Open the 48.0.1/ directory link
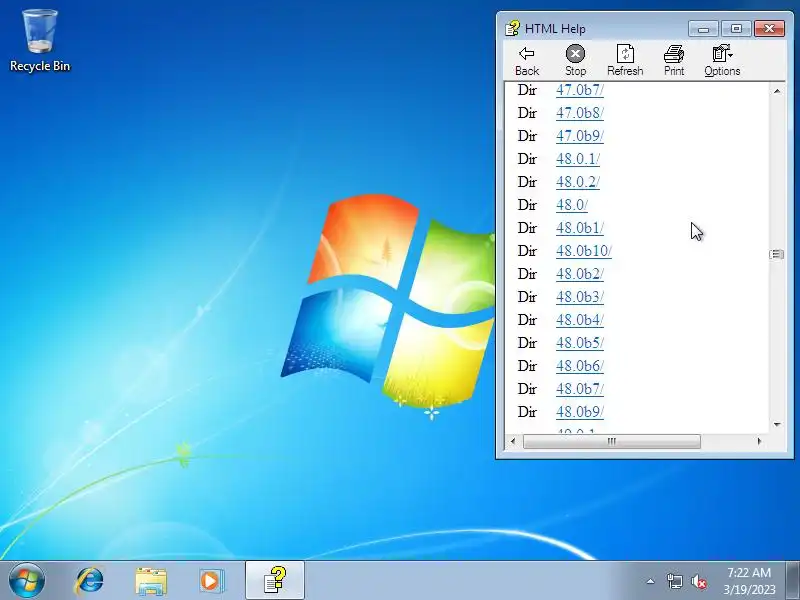The height and width of the screenshot is (600, 800). pyautogui.click(x=578, y=159)
